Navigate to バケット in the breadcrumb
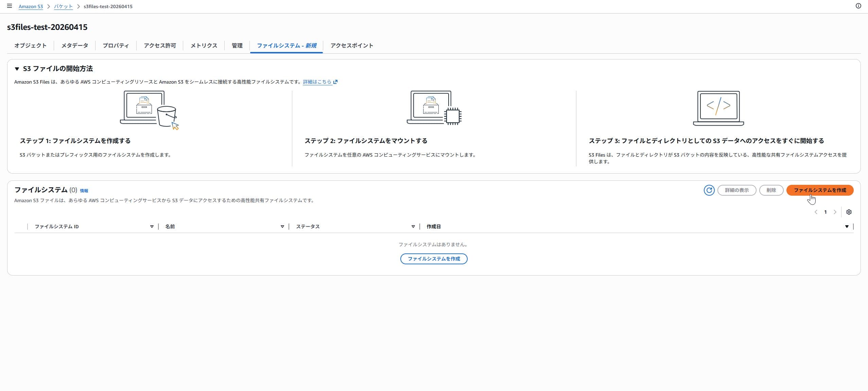The image size is (868, 391). pyautogui.click(x=63, y=6)
